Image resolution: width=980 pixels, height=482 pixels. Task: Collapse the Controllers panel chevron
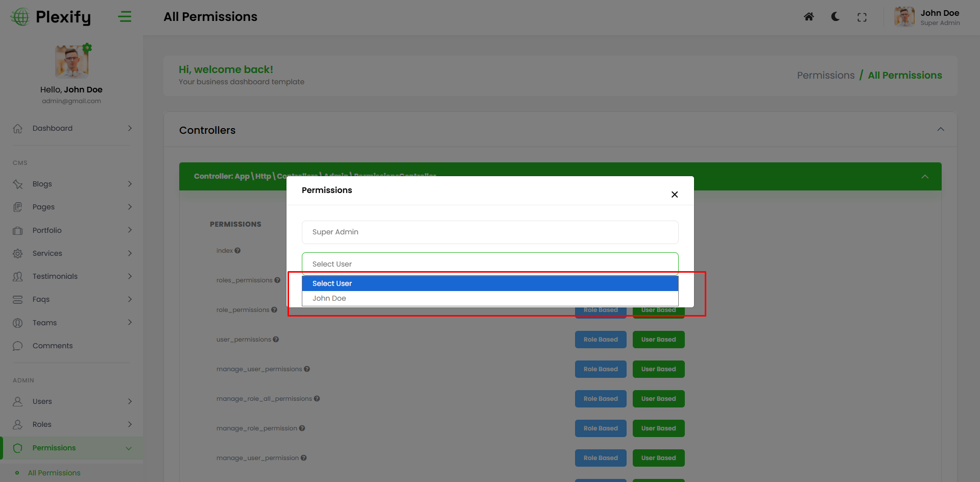tap(940, 130)
